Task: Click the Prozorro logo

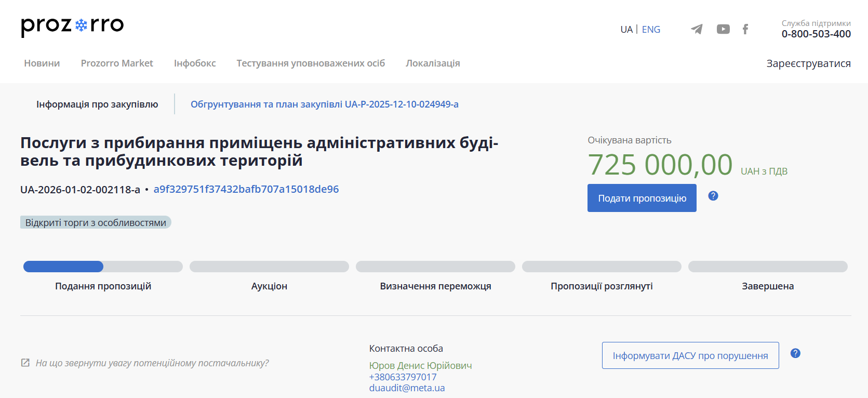Action: click(72, 25)
